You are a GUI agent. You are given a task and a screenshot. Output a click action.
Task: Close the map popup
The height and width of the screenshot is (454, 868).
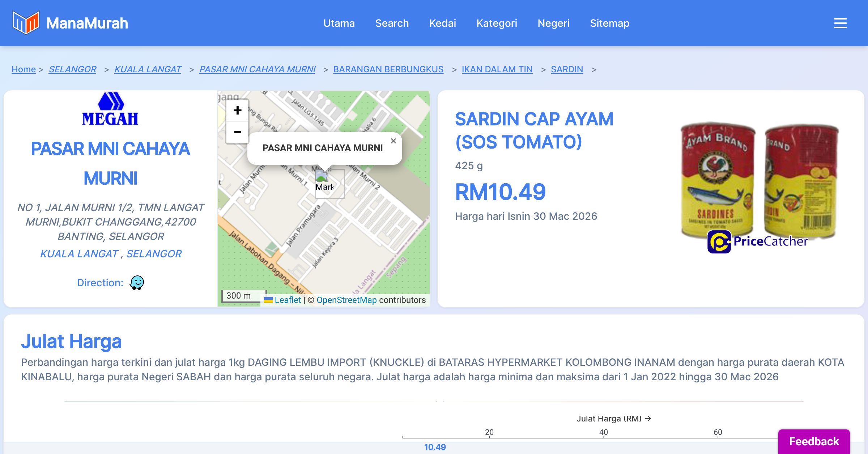pyautogui.click(x=393, y=141)
